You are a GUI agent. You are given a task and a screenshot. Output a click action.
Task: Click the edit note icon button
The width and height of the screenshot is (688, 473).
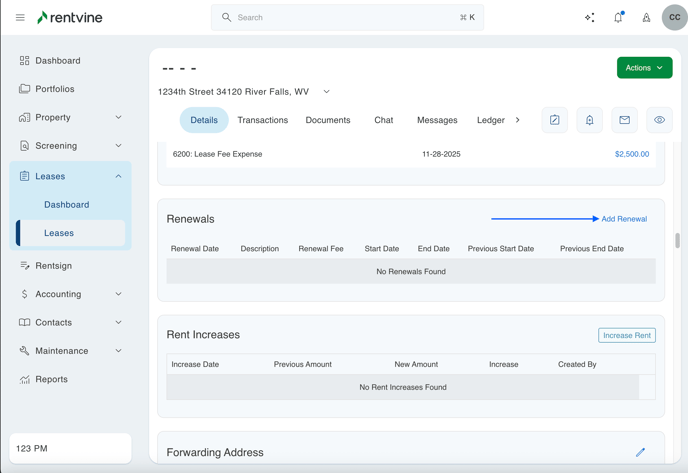(x=555, y=120)
